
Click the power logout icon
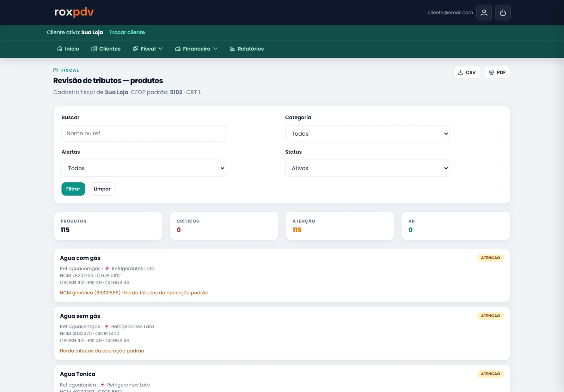point(503,12)
